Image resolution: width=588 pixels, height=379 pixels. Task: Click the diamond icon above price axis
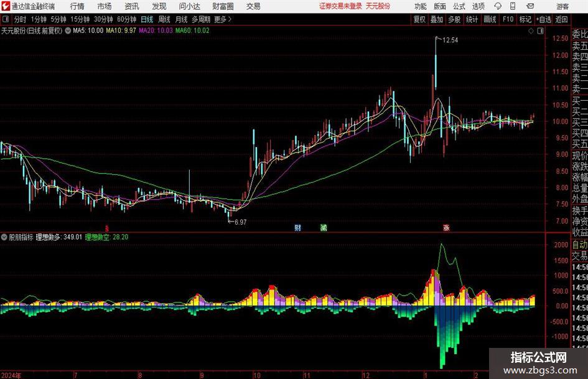coord(531,31)
